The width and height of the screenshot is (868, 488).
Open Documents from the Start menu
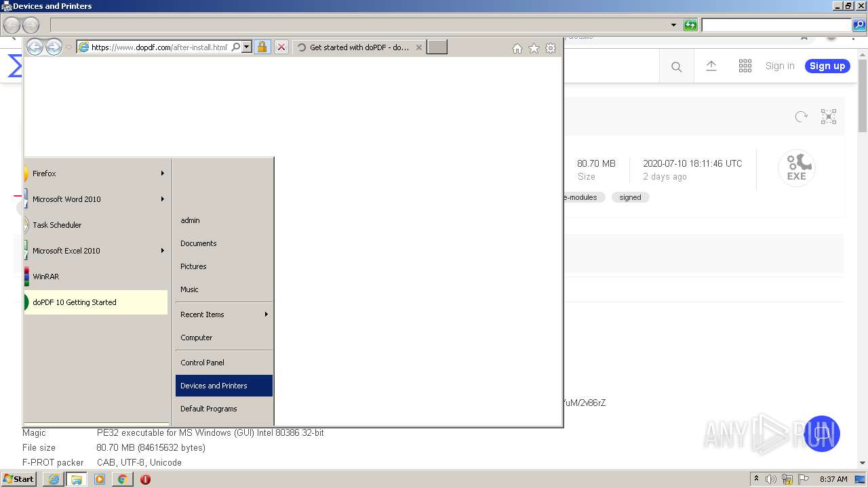pyautogui.click(x=224, y=243)
